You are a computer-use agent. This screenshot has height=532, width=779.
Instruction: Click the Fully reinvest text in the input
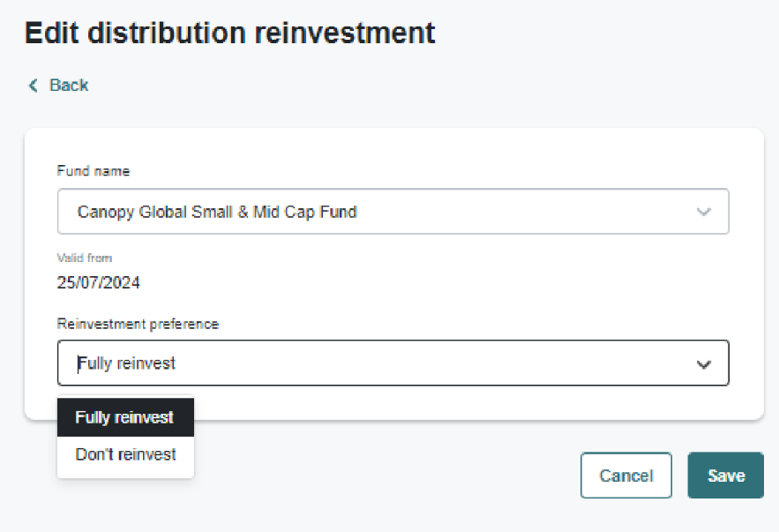126,363
